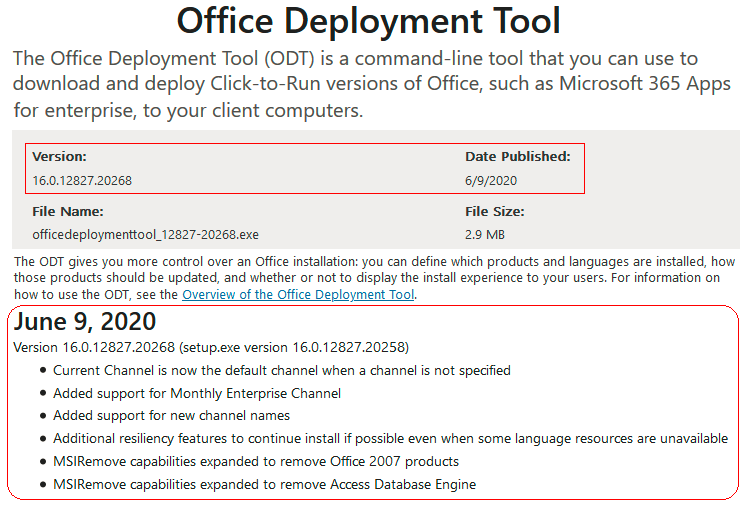The width and height of the screenshot is (749, 508).
Task: Click the version number 16.0.12827.20268 under Version
Action: (82, 181)
